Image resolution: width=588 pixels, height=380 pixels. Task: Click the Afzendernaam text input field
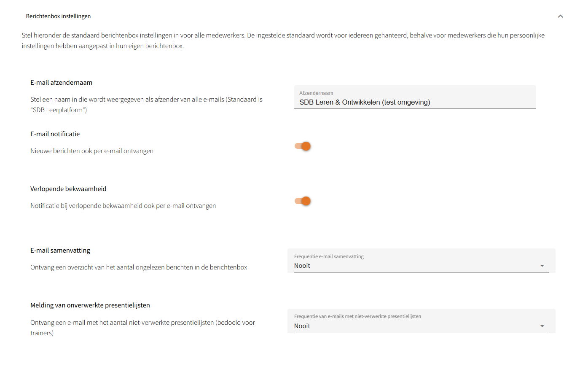click(x=415, y=102)
